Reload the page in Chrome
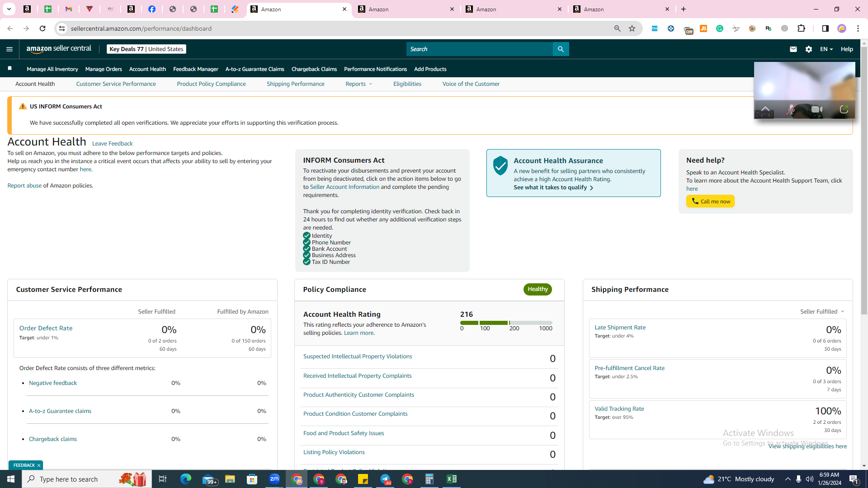868x488 pixels. pos(42,28)
